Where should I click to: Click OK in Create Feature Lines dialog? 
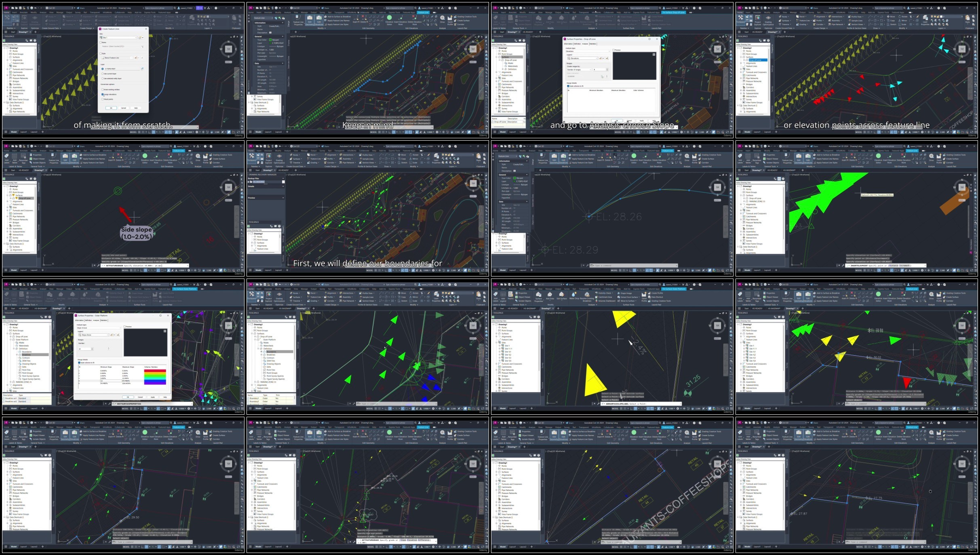111,108
